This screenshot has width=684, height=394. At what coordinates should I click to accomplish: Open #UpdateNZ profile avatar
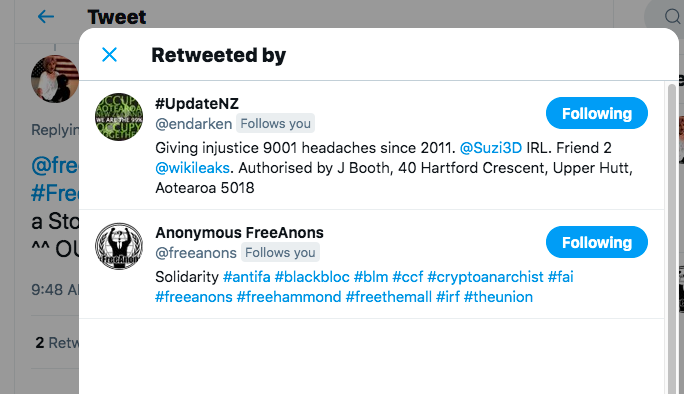(x=119, y=117)
